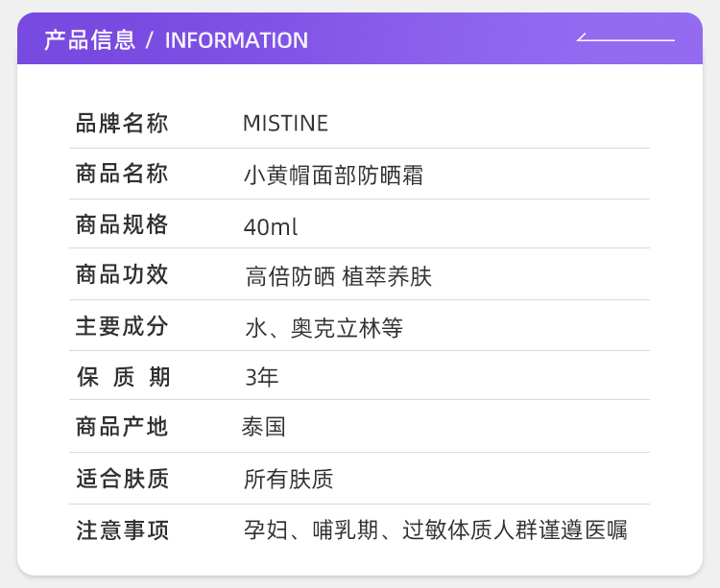Click the 40ml specification value
The height and width of the screenshot is (588, 720).
(271, 226)
